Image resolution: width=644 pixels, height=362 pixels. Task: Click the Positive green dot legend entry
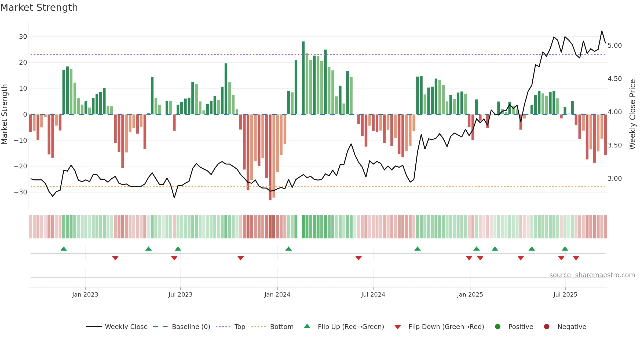click(514, 327)
